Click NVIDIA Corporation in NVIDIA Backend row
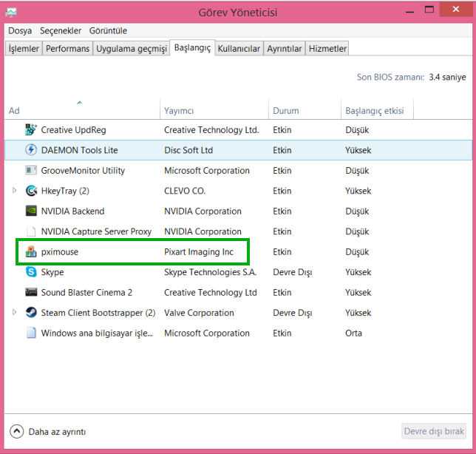This screenshot has height=454, width=476. pos(203,211)
